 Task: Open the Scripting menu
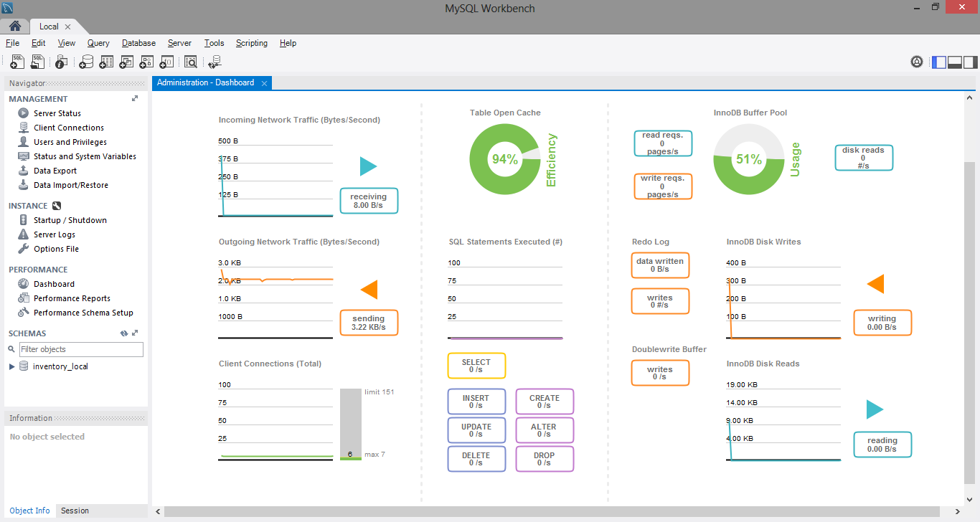click(x=252, y=43)
